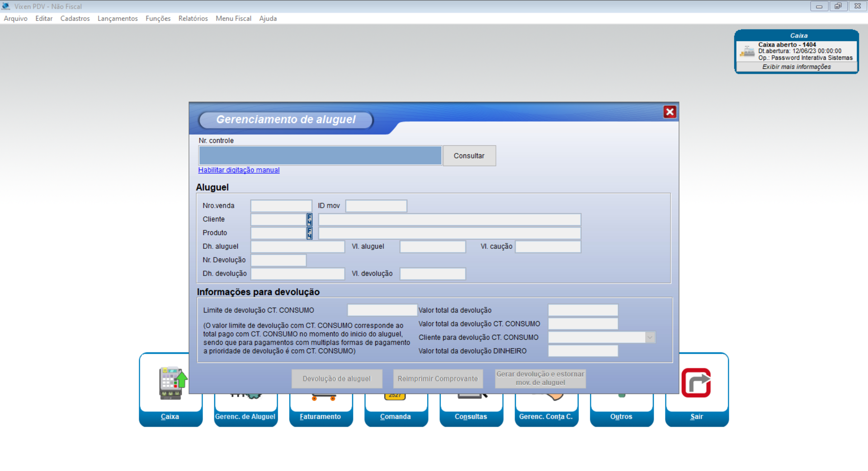This screenshot has height=471, width=868.
Task: Click the cash register icon in Caixa panel
Action: point(747,52)
